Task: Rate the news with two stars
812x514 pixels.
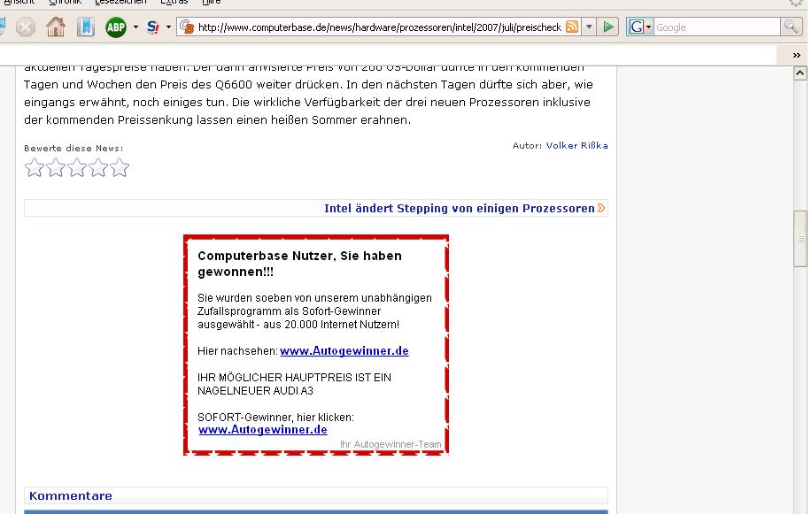Action: (56, 168)
